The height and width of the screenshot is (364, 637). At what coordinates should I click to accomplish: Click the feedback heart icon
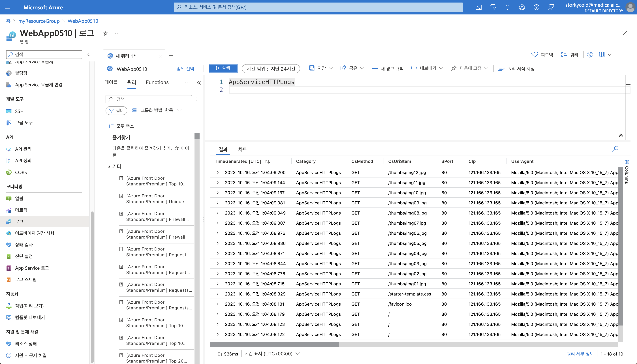[x=535, y=55]
